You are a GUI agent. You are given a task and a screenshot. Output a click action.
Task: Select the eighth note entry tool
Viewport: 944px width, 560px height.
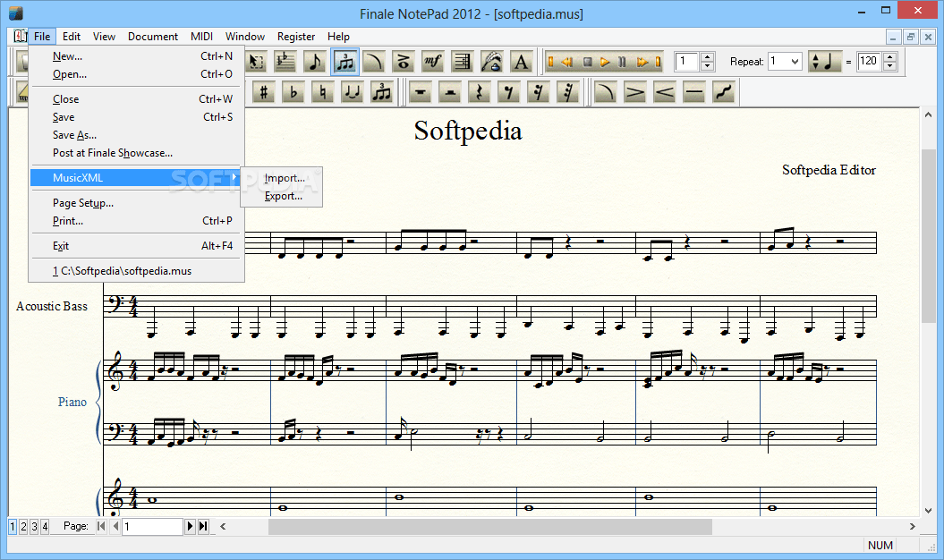click(x=314, y=62)
